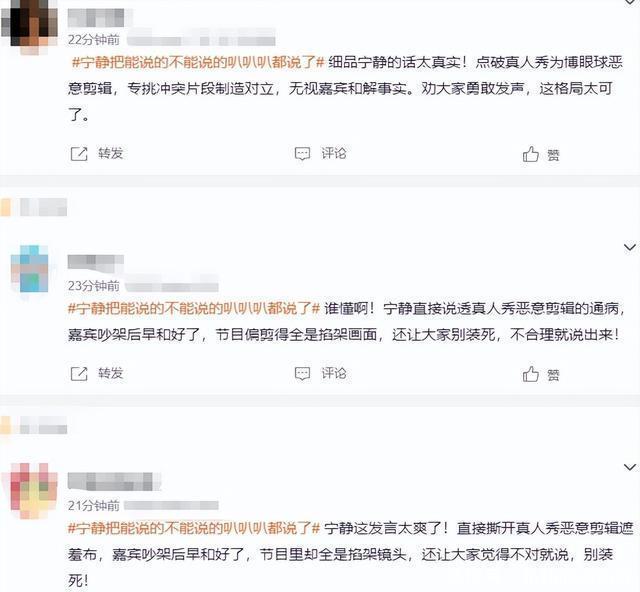The height and width of the screenshot is (592, 640).
Task: Open the dark pixelated avatar of first poster
Action: [x=29, y=24]
